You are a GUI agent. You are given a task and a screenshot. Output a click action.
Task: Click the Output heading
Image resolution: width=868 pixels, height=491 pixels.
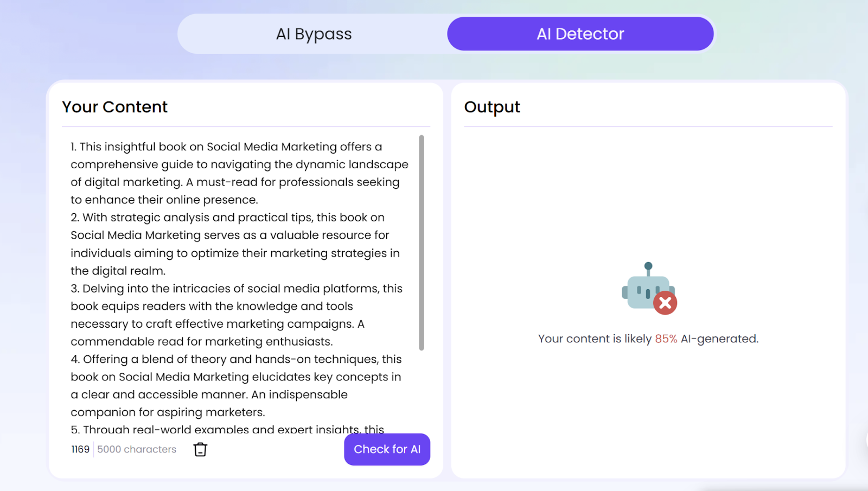pyautogui.click(x=492, y=107)
